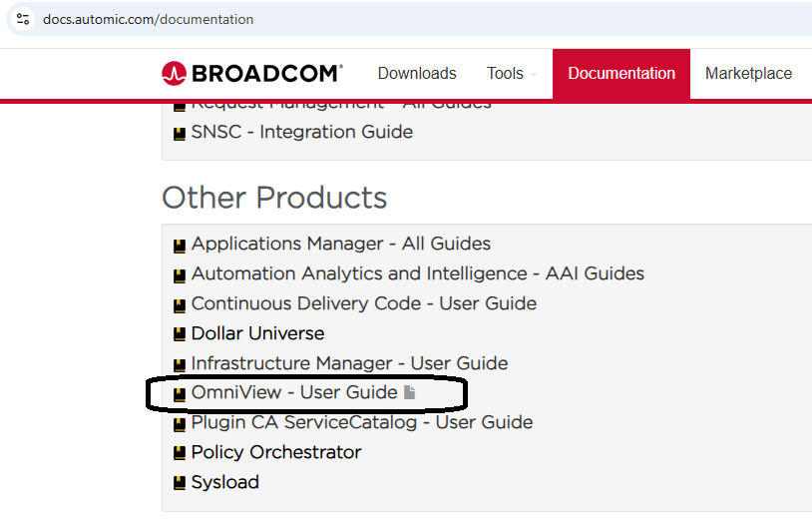
Task: Click book icon beside SNSC Integration Guide
Action: pos(180,134)
